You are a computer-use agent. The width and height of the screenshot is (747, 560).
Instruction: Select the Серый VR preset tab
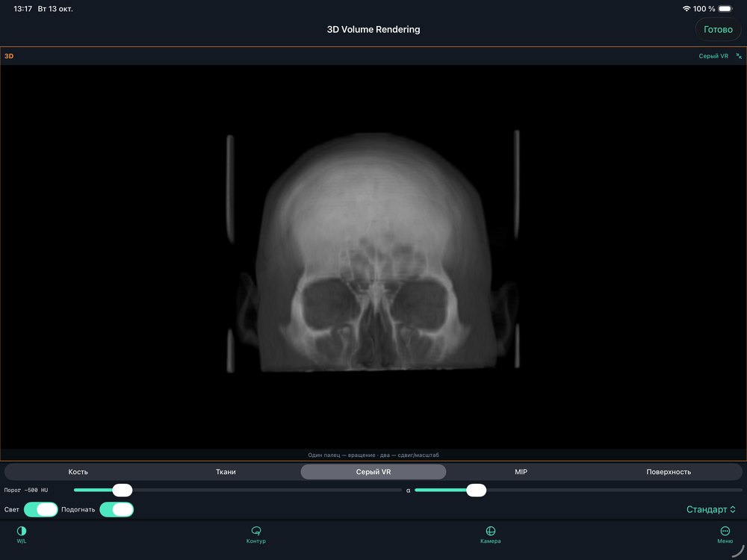coord(373,472)
